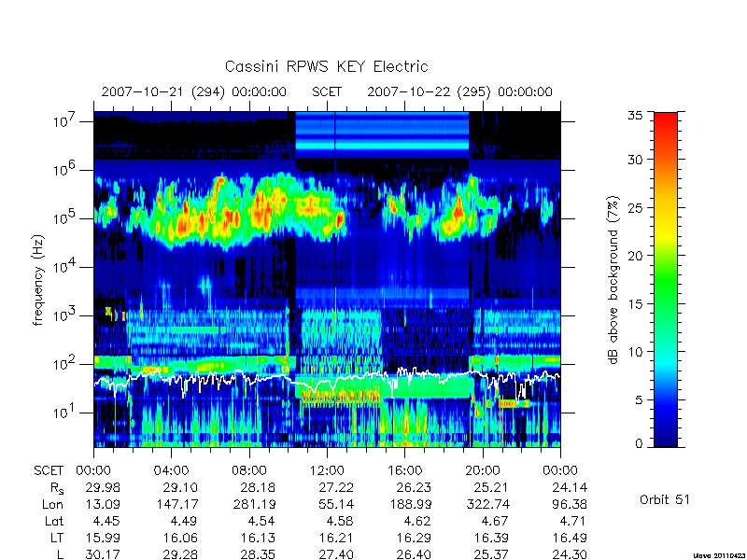Click the 'Lat' row header
This screenshot has width=747, height=560.
(54, 521)
